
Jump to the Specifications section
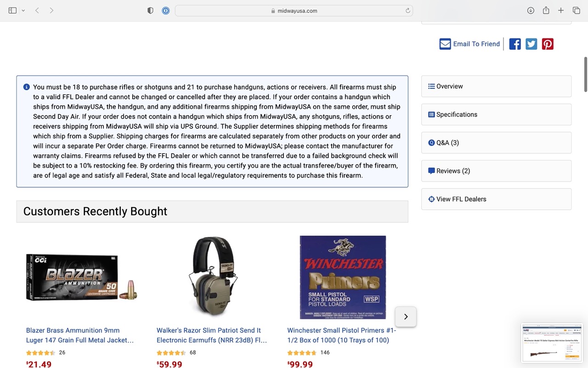click(x=496, y=115)
